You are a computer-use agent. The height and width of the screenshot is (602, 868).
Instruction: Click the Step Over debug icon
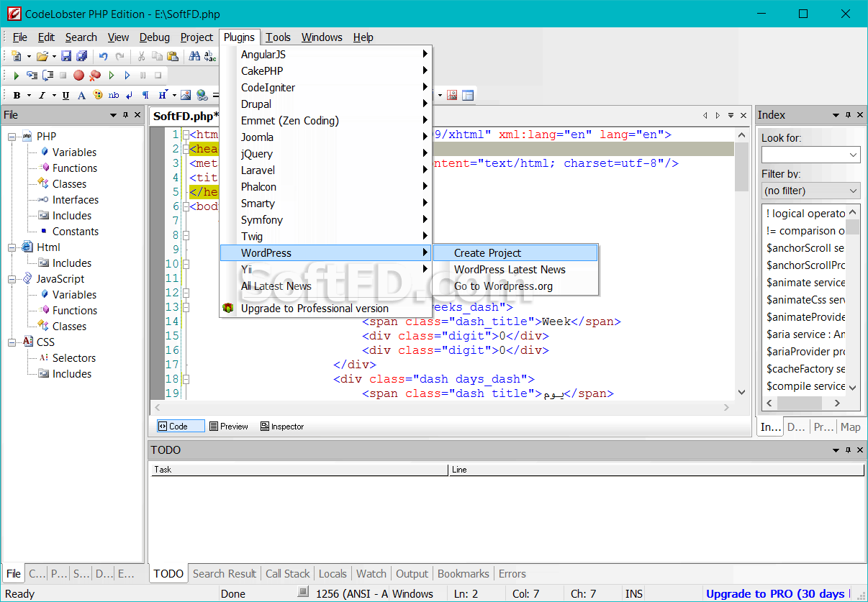click(x=48, y=75)
